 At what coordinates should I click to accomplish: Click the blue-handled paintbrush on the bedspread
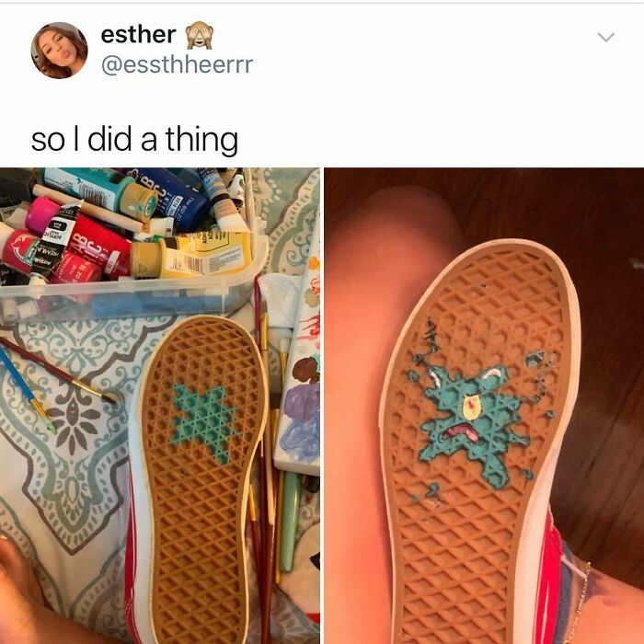click(x=27, y=388)
